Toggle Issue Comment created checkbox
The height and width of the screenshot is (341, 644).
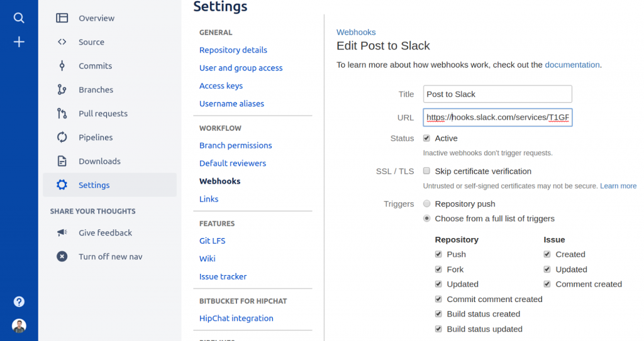point(547,284)
